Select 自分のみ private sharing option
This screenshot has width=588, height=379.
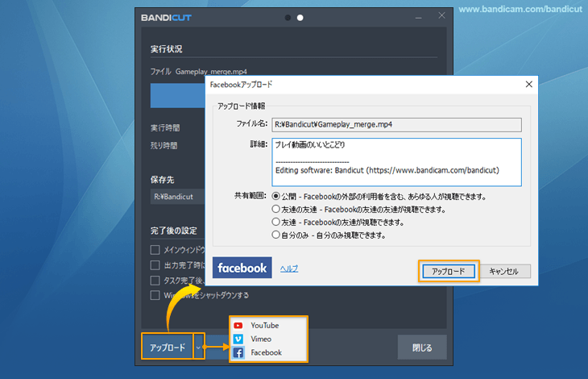(x=276, y=235)
